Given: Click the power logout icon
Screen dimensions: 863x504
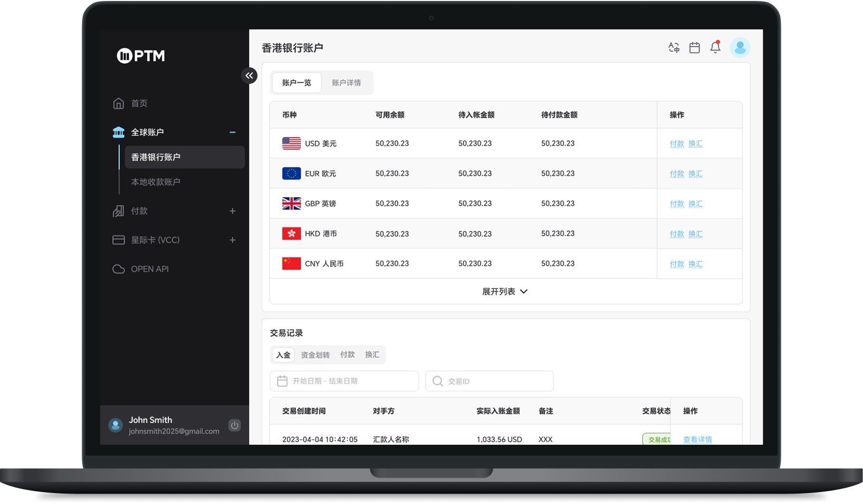Looking at the screenshot, I should (x=234, y=425).
